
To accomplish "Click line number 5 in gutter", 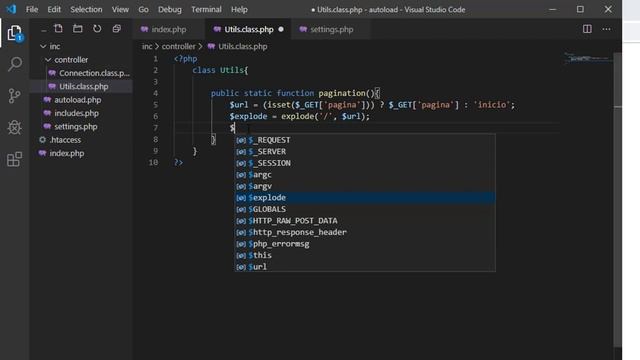I will click(156, 105).
